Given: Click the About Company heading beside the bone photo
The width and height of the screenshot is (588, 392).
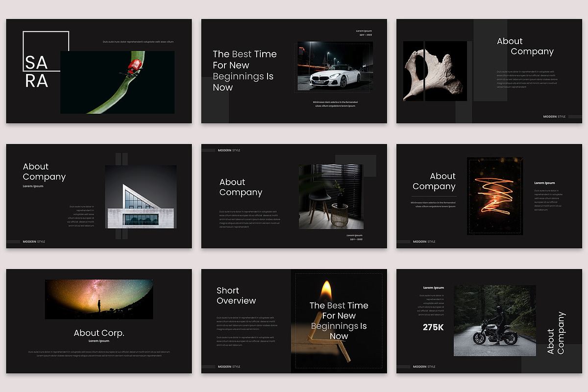Looking at the screenshot, I should [x=525, y=47].
